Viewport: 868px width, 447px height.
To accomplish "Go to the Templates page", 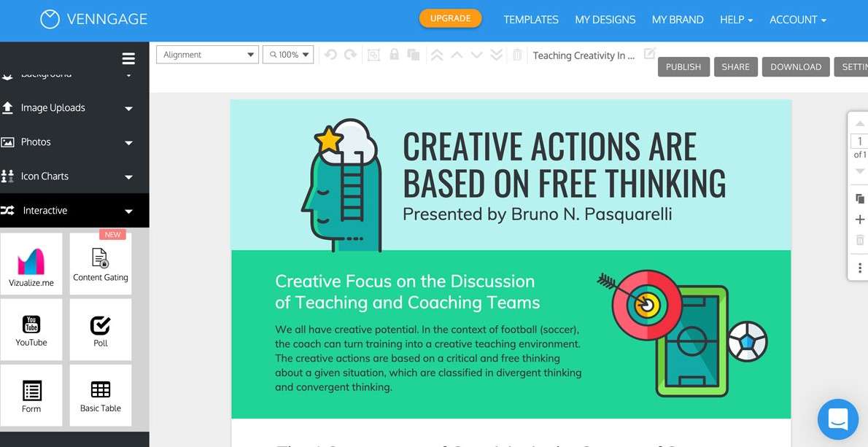I will click(531, 20).
